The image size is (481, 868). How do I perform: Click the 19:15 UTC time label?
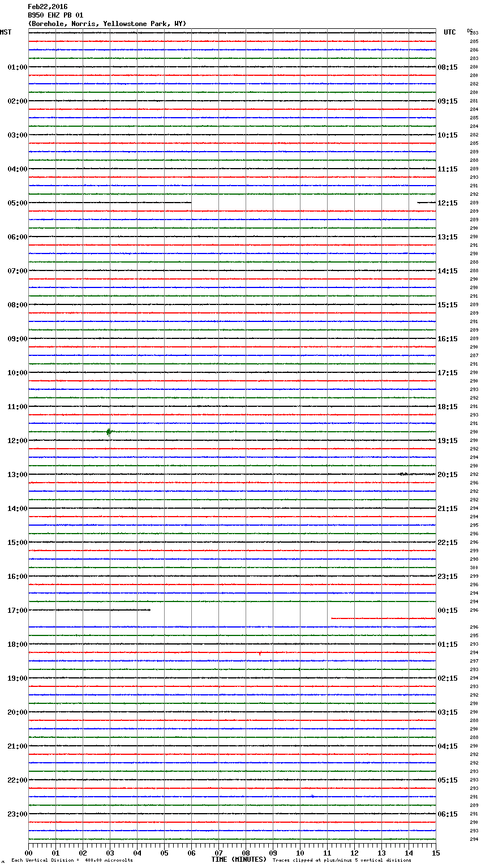click(x=448, y=441)
